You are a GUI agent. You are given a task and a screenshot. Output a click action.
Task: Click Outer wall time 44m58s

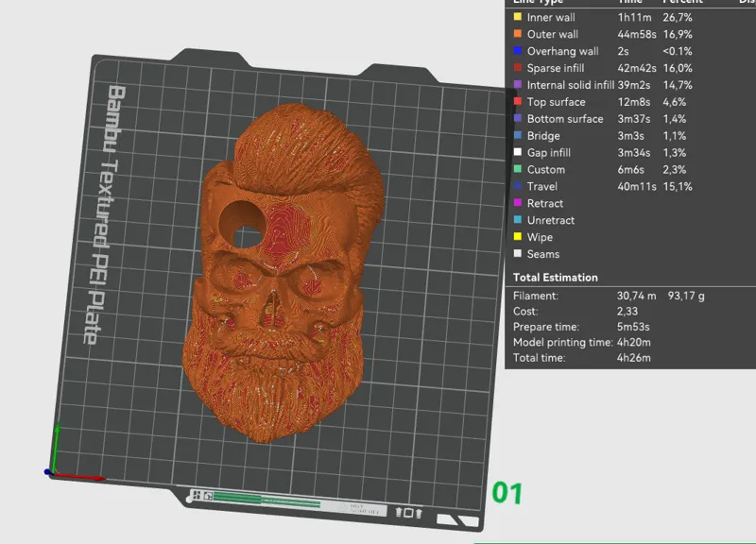[637, 34]
